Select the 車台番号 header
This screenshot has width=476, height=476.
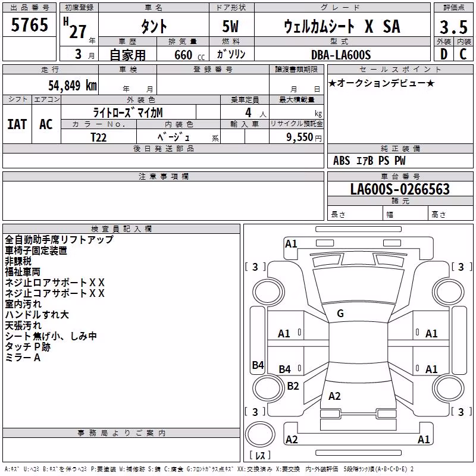click(x=400, y=176)
